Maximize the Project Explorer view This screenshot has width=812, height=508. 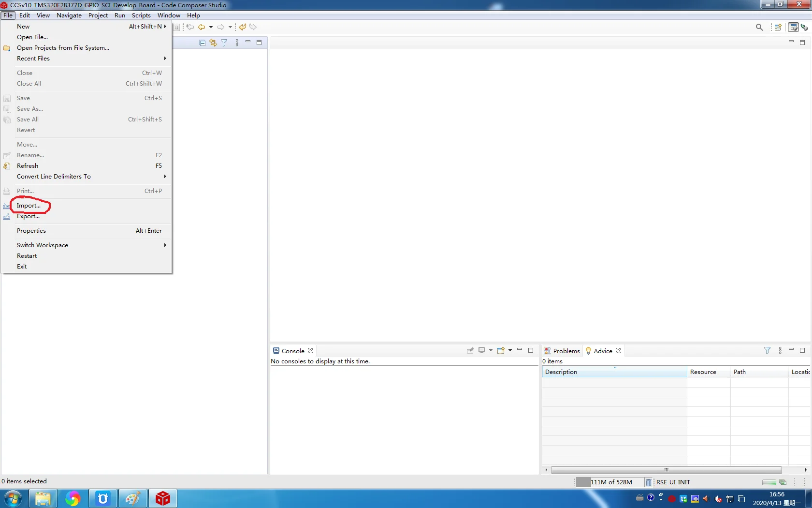coord(259,43)
